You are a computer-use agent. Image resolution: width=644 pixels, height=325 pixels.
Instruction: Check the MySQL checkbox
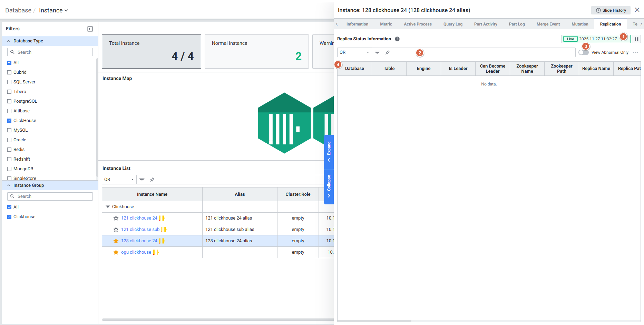(10, 130)
